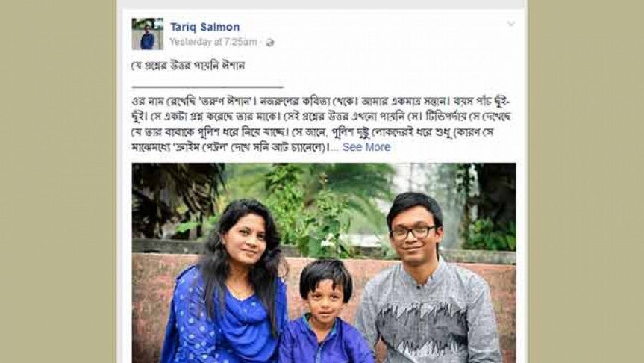Click the olive background beside Tariq's avatar
Viewport: 644px width, 363px height.
(57, 34)
